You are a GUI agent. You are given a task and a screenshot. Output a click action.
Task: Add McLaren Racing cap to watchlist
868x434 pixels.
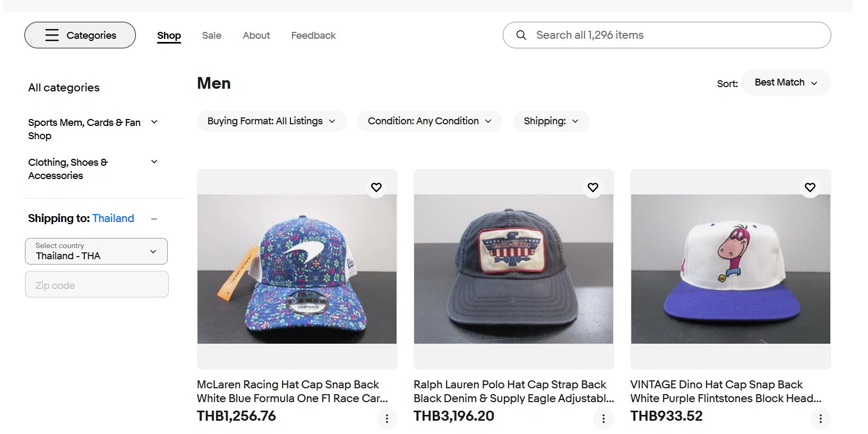pyautogui.click(x=376, y=187)
